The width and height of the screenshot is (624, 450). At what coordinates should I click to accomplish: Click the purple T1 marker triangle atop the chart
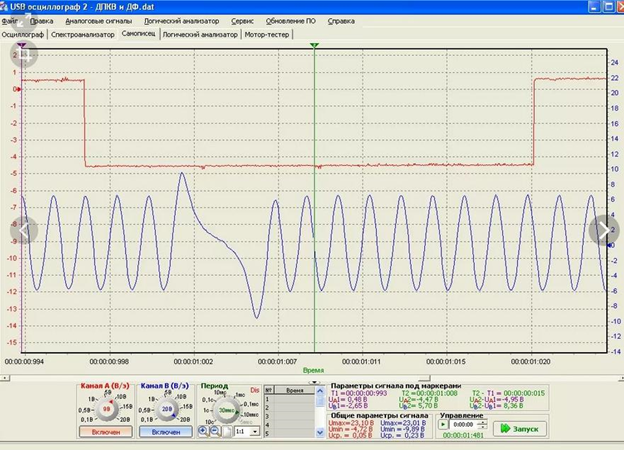point(22,45)
